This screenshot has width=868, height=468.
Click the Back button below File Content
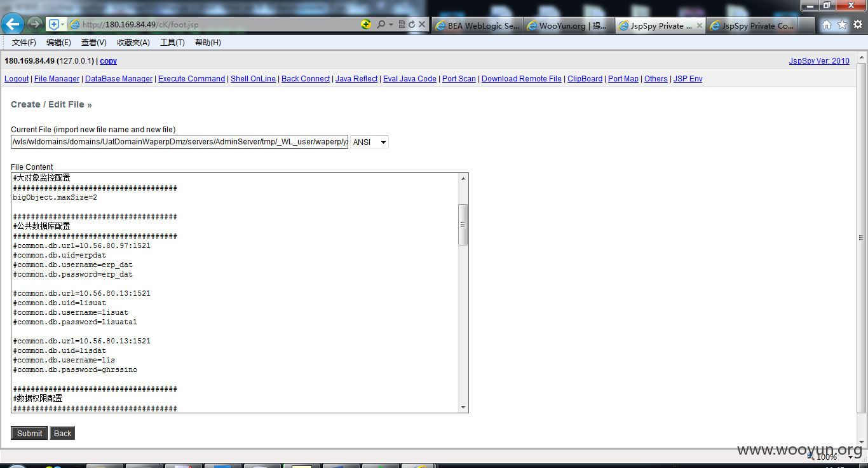click(x=62, y=433)
